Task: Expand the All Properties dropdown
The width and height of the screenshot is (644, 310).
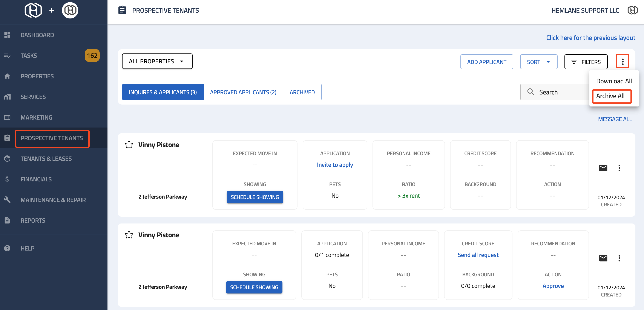Action: pos(157,61)
